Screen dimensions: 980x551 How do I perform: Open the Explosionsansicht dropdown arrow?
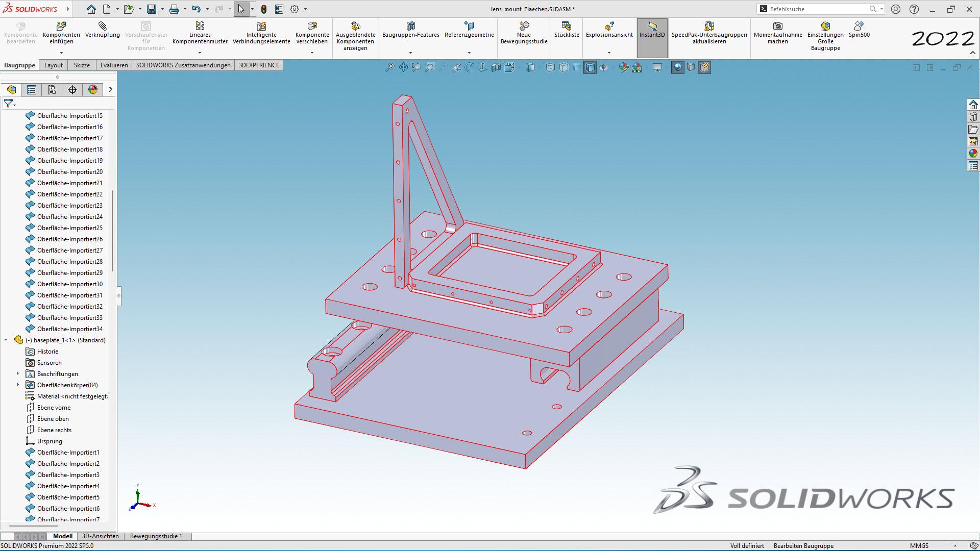(x=609, y=53)
